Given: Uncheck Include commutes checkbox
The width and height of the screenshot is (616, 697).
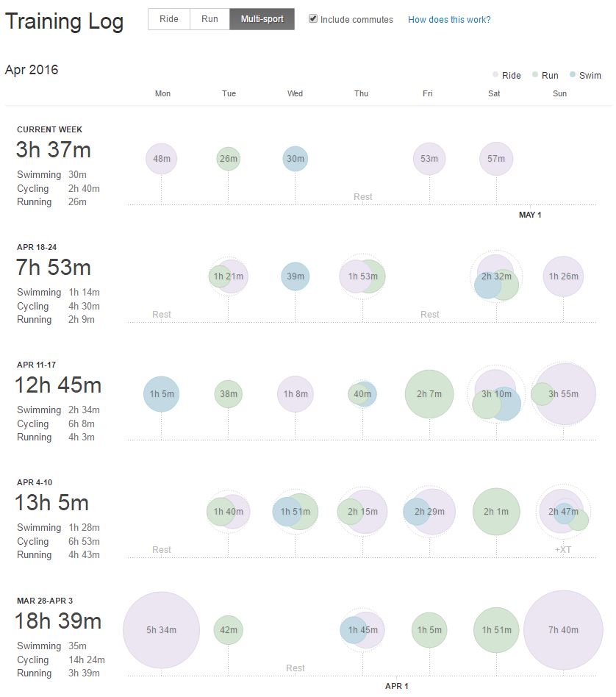Looking at the screenshot, I should tap(313, 19).
